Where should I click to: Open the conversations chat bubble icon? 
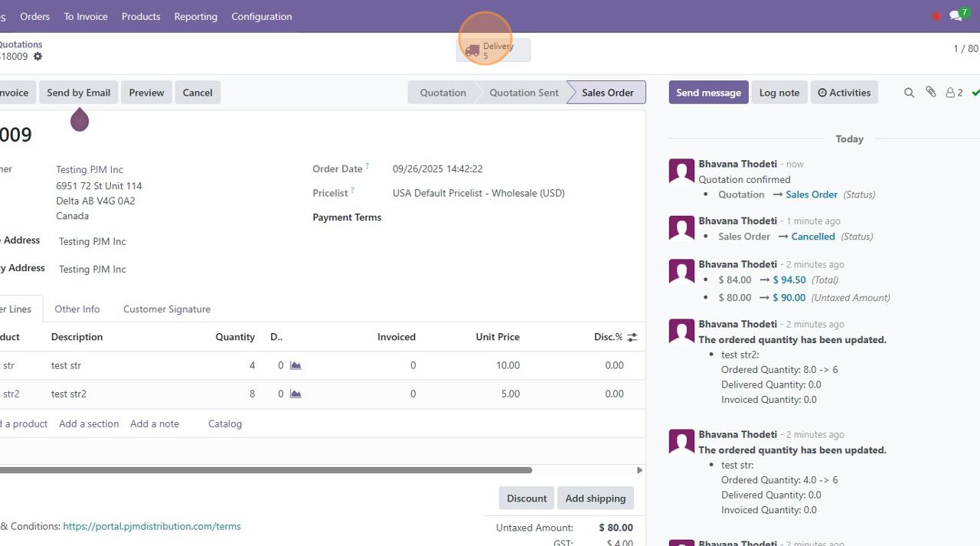tap(956, 16)
